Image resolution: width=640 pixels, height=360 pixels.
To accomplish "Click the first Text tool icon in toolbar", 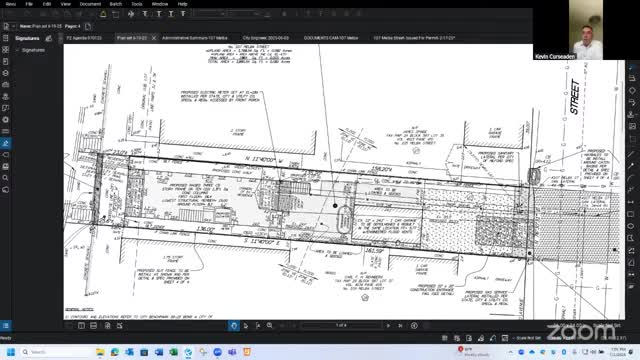I will (x=145, y=14).
